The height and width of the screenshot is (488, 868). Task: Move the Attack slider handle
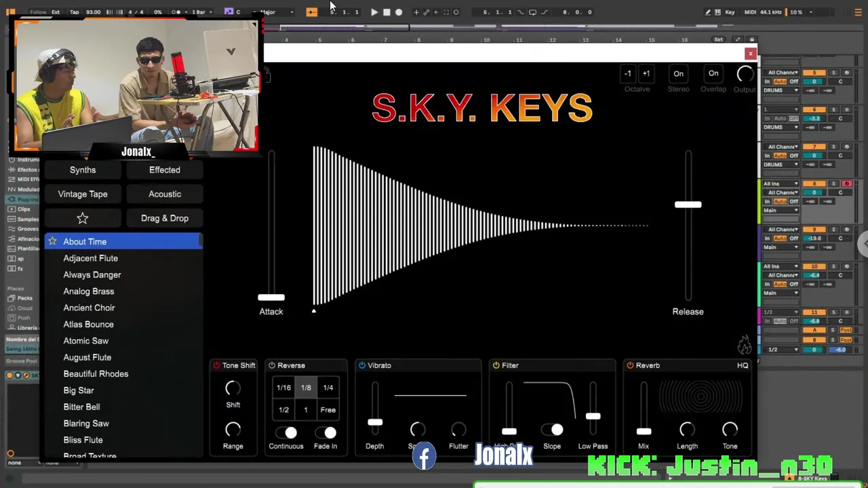click(271, 297)
